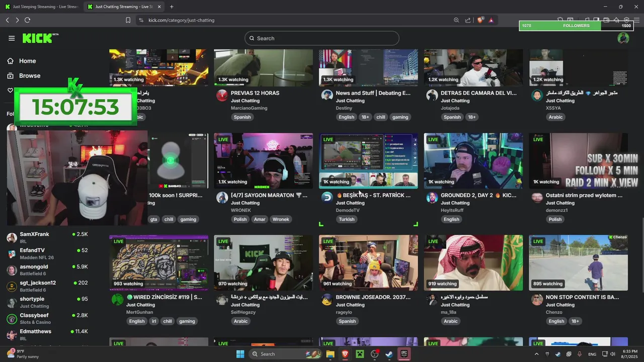Click the Windows Start button

240,354
